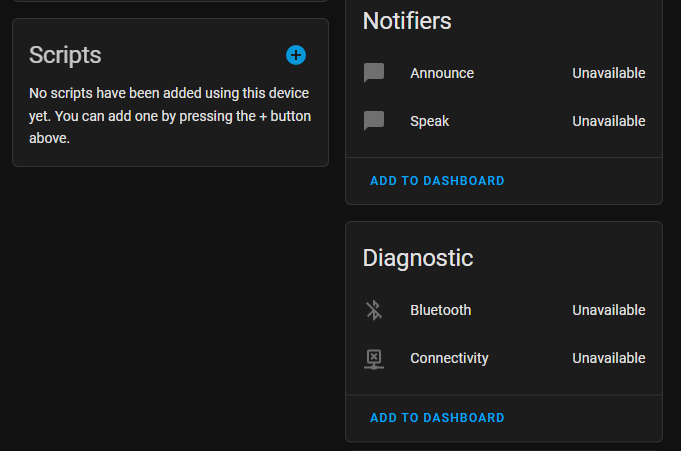Image resolution: width=681 pixels, height=451 pixels.
Task: Click Bluetooth's Unavailable state text
Action: (608, 310)
